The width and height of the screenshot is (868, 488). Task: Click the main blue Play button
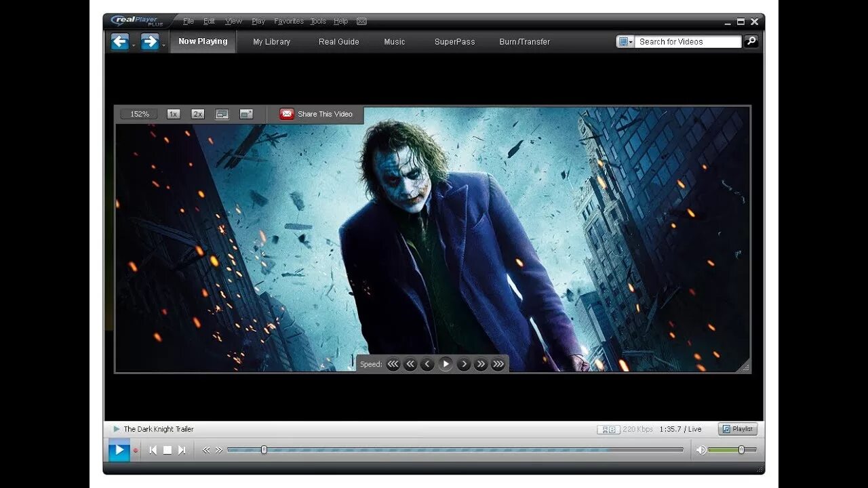point(119,449)
